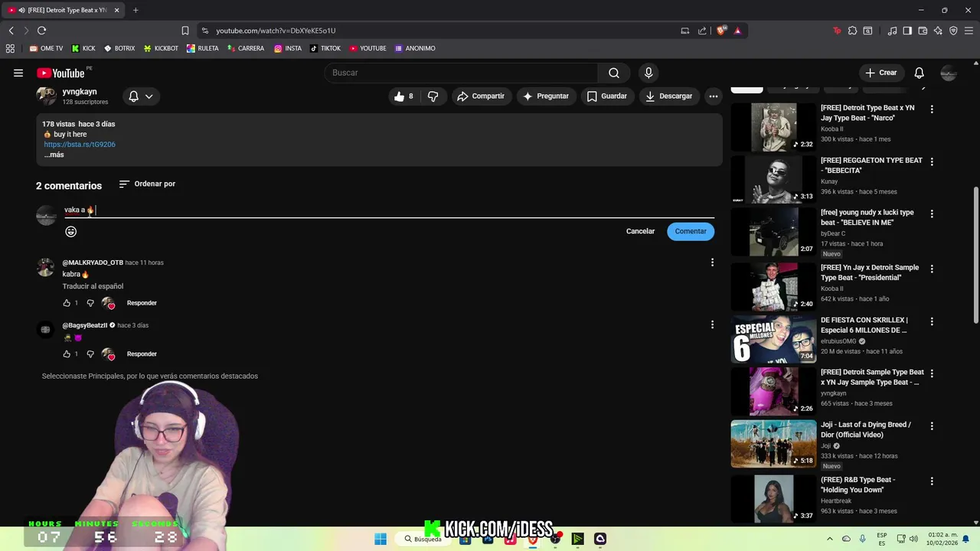Click the search magnifier button
Screen dimensions: 980x551
[614, 73]
